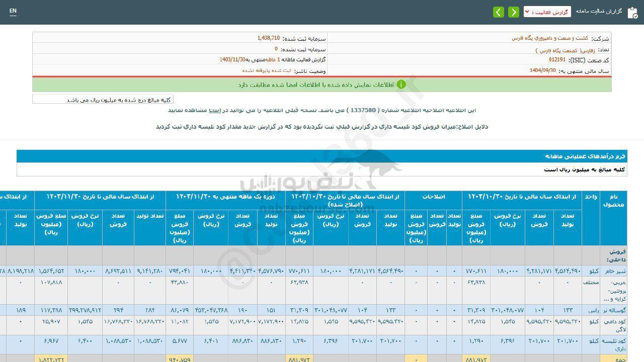The image size is (644, 362).
Task: Click the heifer manure monthly amount ۵,۶۷۷
Action: [x=180, y=341]
